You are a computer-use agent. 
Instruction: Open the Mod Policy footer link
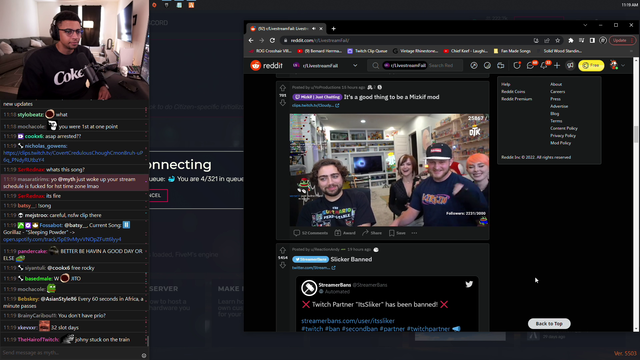coord(560,143)
